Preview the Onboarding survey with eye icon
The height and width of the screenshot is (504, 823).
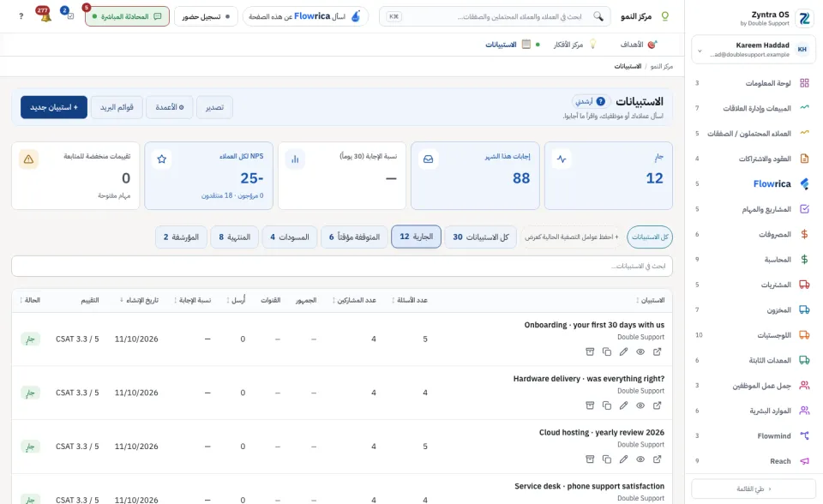(640, 351)
